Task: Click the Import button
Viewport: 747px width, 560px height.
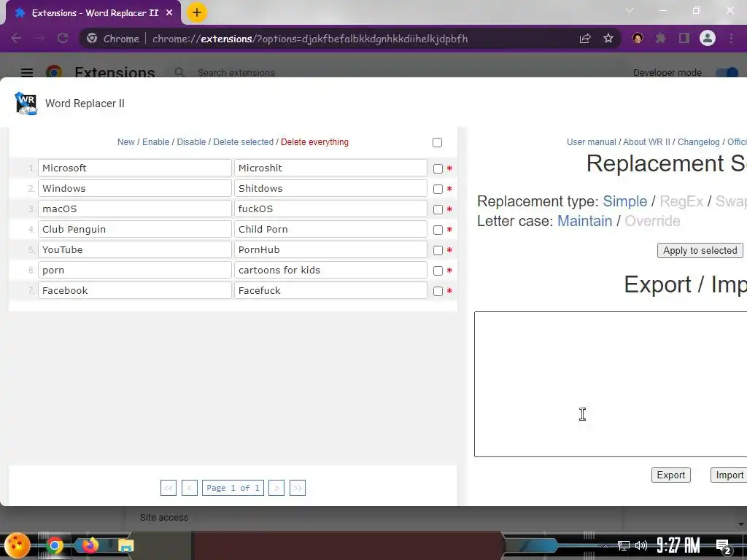Action: [729, 475]
